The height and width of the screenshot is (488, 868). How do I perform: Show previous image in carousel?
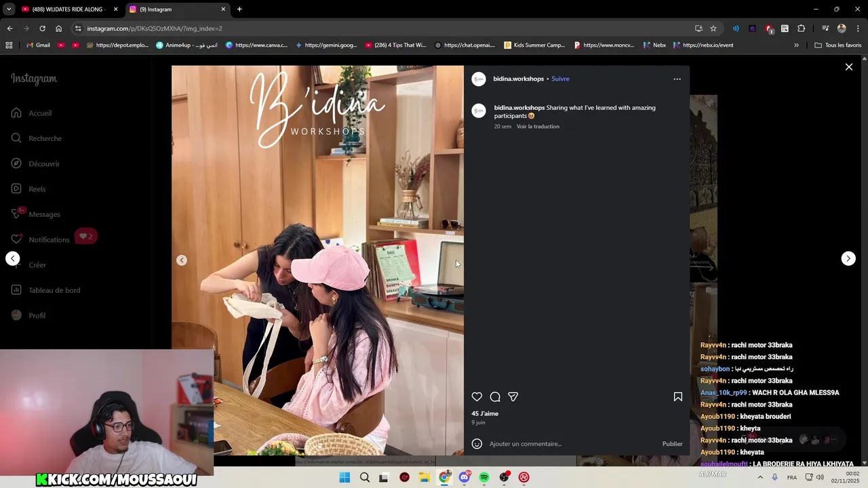coord(182,260)
